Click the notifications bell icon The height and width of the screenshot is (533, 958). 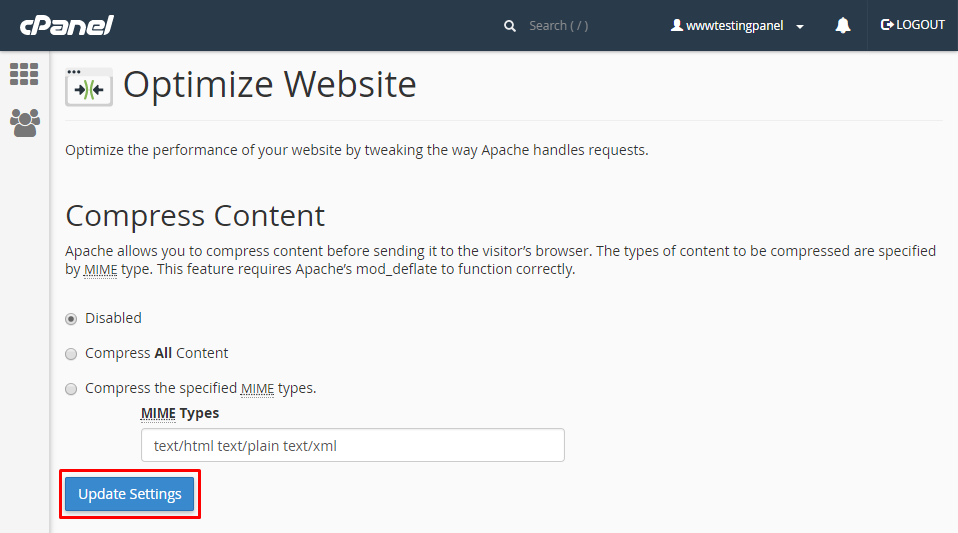pos(843,26)
